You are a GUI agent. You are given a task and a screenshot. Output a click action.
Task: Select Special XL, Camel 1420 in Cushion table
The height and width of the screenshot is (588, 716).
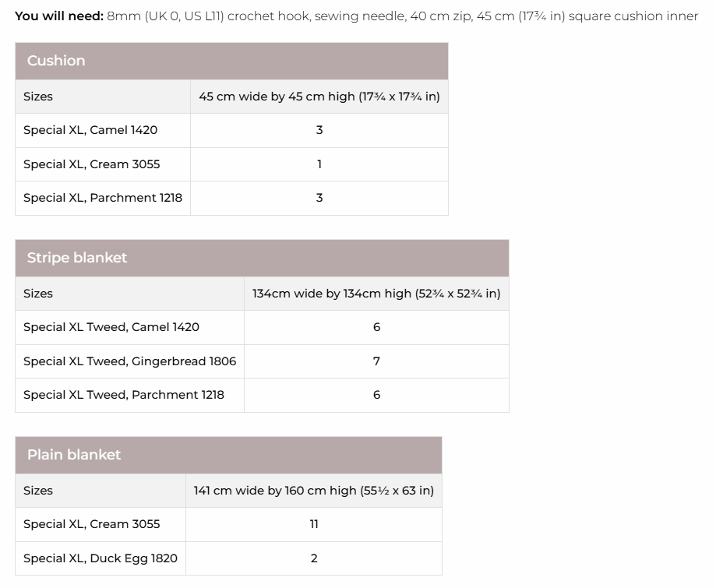coord(90,130)
